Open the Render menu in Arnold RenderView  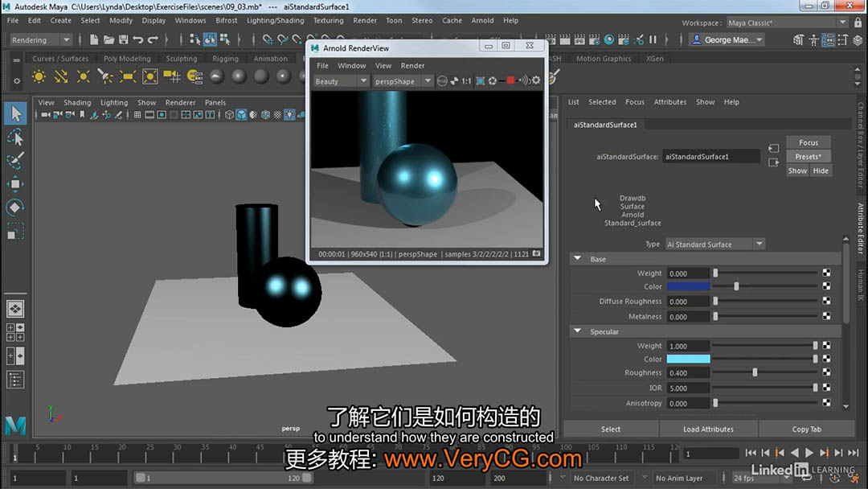[412, 65]
